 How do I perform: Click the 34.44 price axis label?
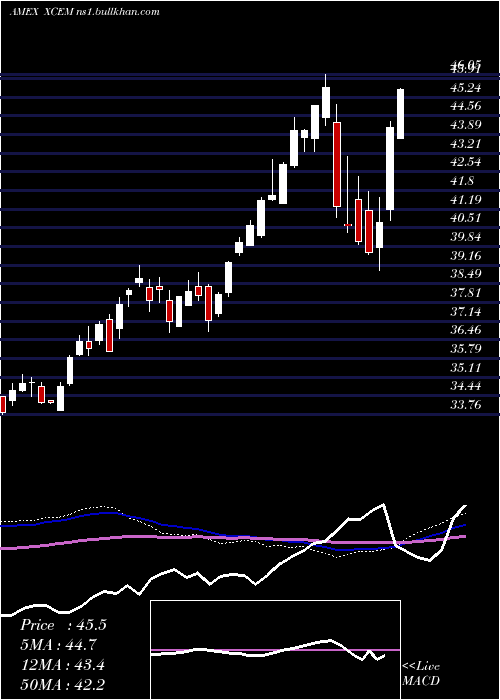point(466,385)
